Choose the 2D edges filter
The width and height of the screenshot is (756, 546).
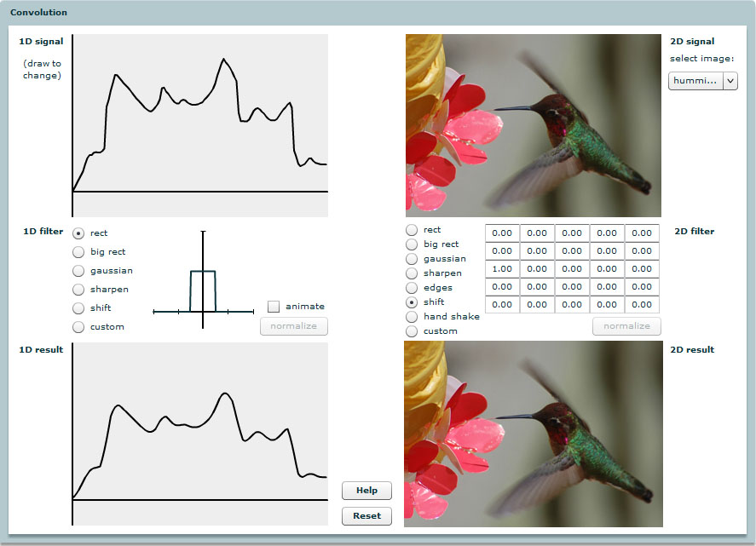413,288
